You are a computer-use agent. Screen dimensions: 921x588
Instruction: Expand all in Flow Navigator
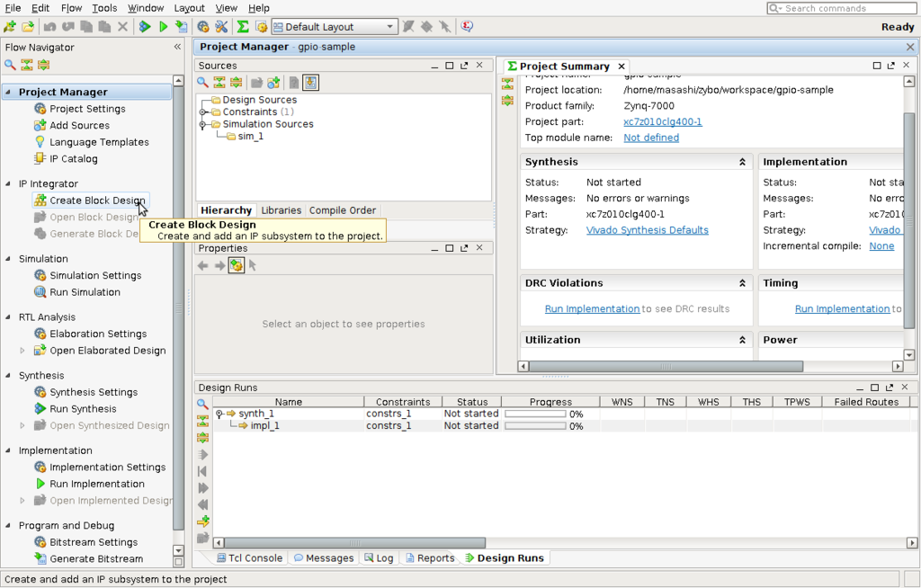tap(43, 66)
